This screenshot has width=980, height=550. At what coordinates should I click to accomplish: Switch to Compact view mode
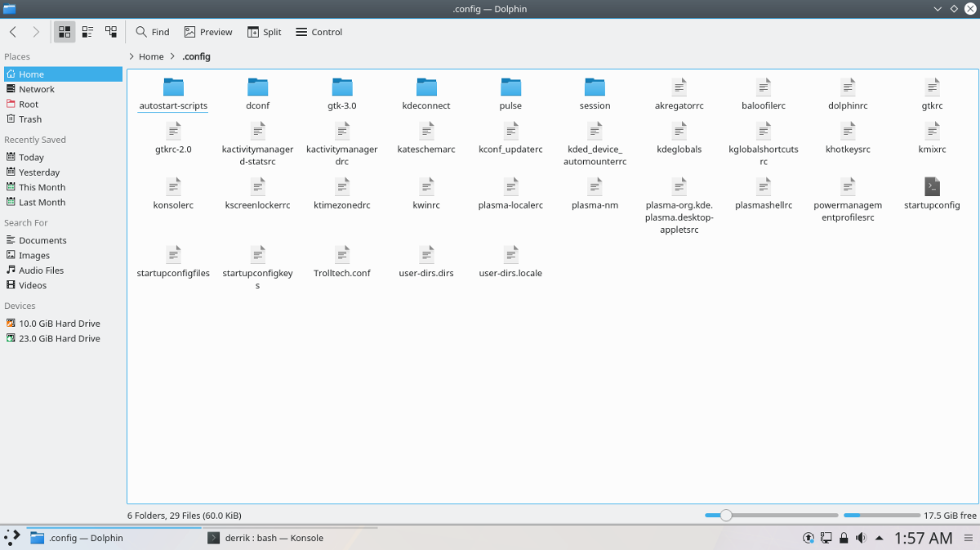point(87,32)
